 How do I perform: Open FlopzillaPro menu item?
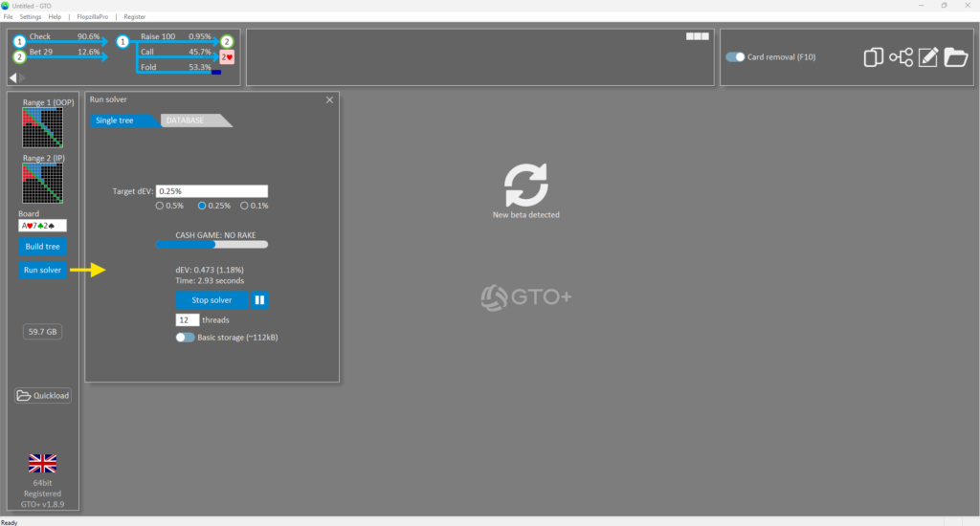point(93,17)
